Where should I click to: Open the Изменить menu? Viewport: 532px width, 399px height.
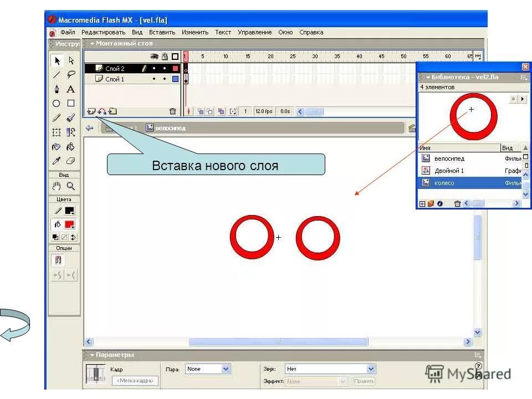[x=195, y=32]
